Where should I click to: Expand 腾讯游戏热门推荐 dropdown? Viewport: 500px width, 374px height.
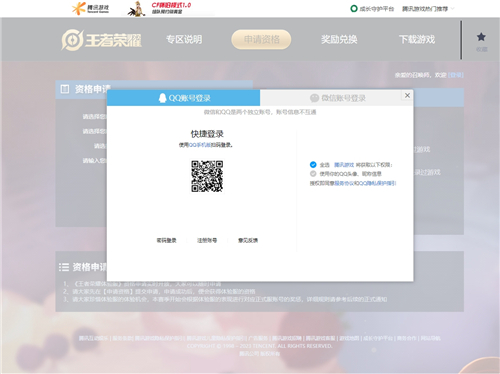pos(428,9)
